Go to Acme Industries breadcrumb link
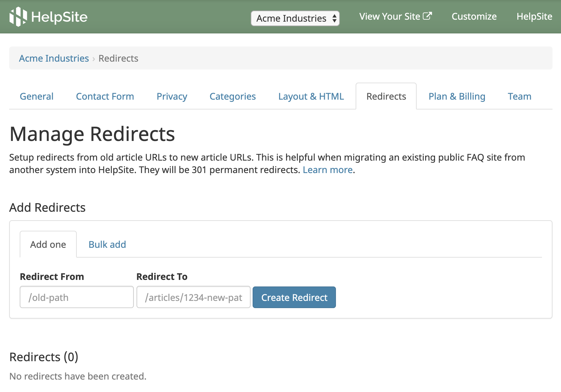This screenshot has height=392, width=561. [54, 58]
